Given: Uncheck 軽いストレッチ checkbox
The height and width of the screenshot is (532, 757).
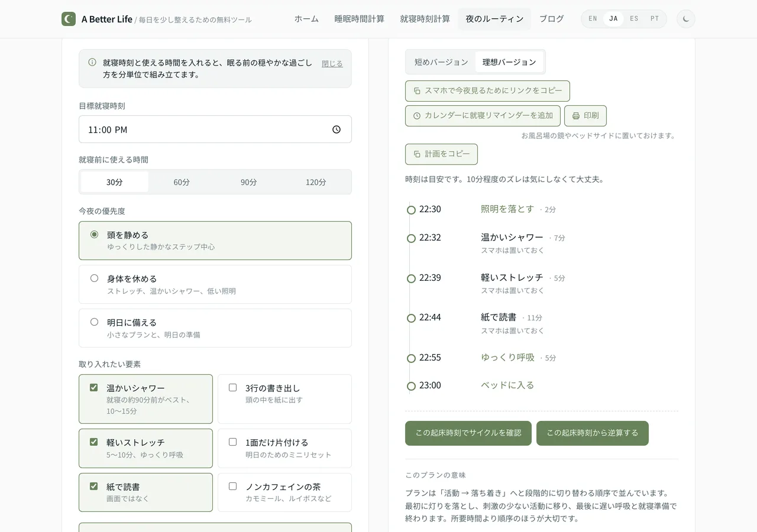Looking at the screenshot, I should (93, 442).
